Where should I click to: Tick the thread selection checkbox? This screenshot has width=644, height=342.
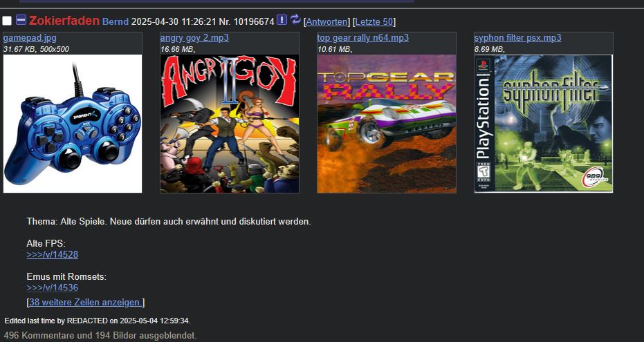pos(7,21)
